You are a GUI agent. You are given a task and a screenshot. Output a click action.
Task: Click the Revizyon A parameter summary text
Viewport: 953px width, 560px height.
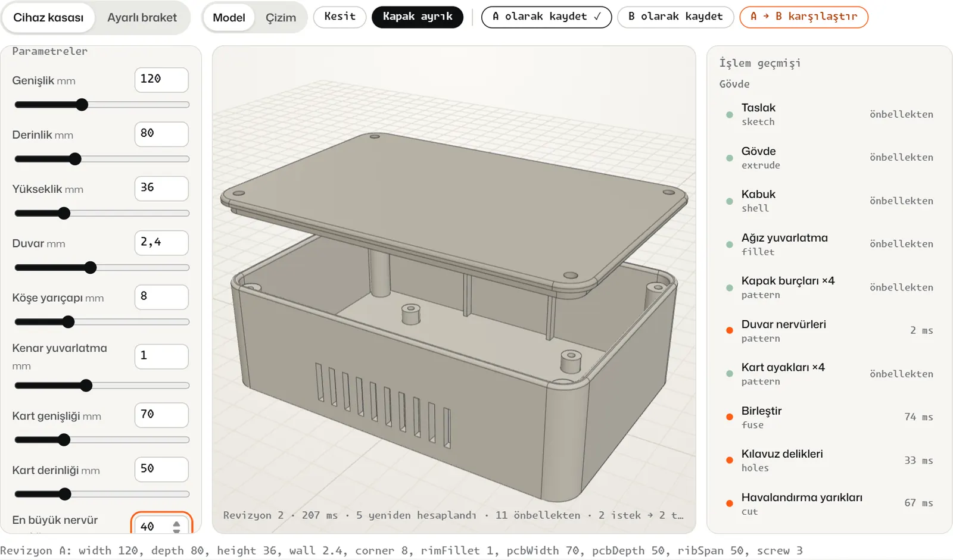pyautogui.click(x=401, y=550)
